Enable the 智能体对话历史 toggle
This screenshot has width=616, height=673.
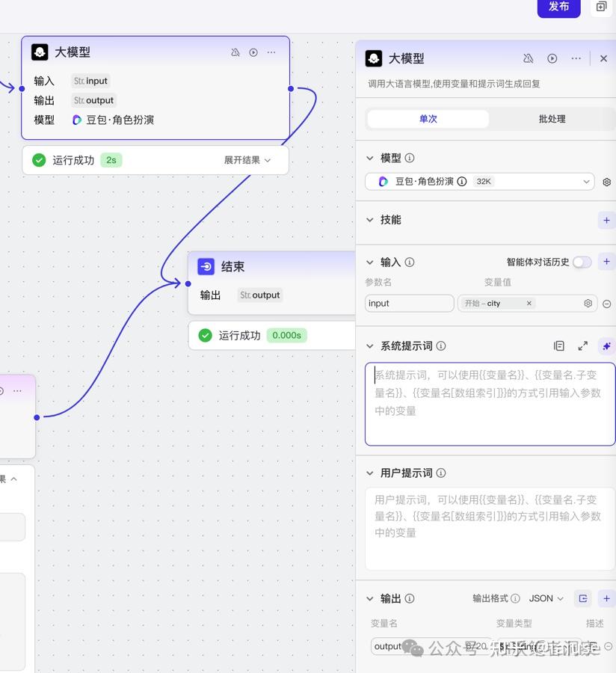[582, 262]
